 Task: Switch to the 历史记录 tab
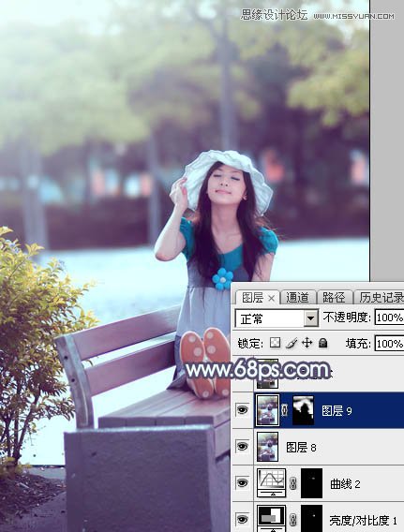(x=381, y=298)
